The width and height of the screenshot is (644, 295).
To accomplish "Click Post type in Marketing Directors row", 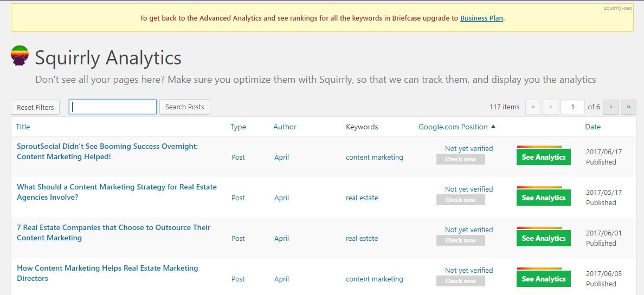I will click(x=238, y=279).
